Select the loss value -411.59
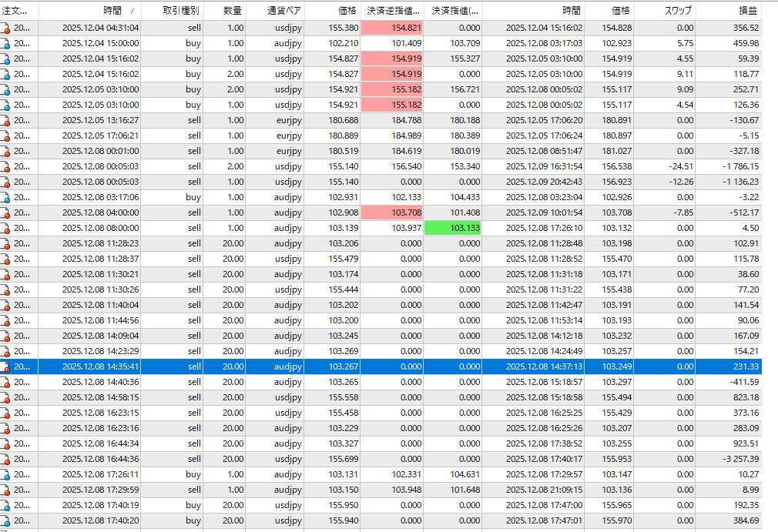Viewport: 778px width, 532px height. click(x=744, y=382)
